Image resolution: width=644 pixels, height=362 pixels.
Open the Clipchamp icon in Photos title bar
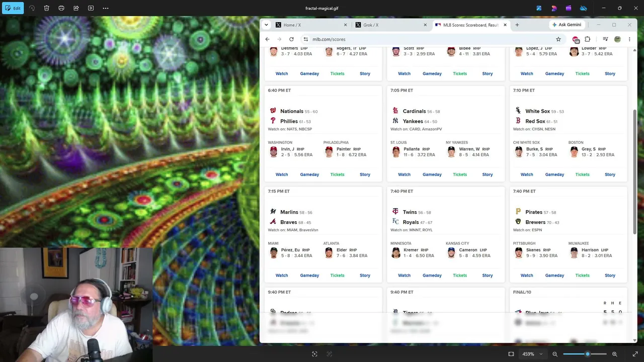569,8
